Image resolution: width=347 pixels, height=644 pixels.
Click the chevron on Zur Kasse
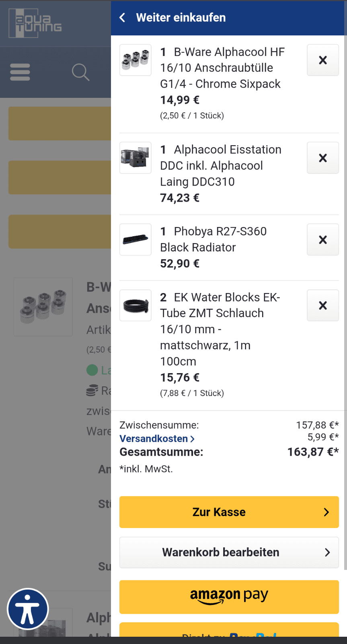click(326, 512)
